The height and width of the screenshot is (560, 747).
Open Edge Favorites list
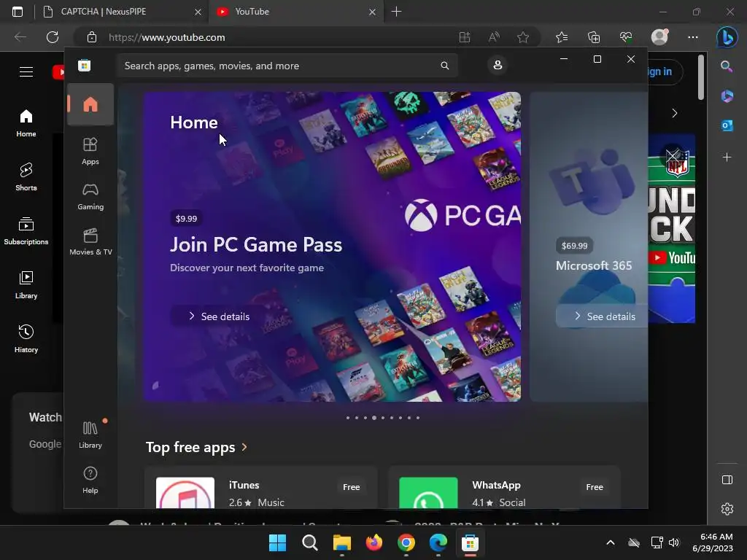pos(562,37)
